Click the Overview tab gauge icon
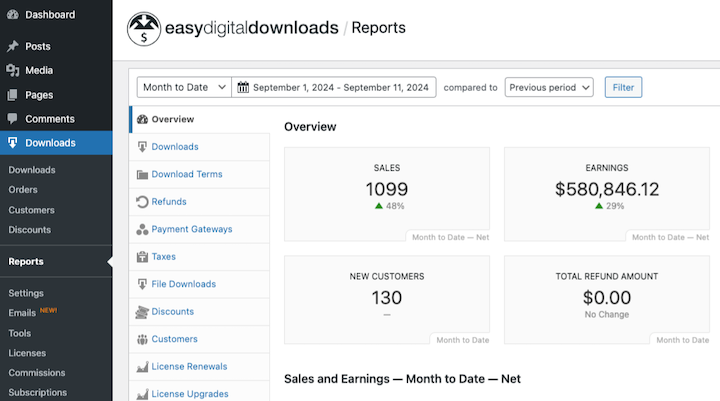The image size is (720, 401). pos(142,119)
